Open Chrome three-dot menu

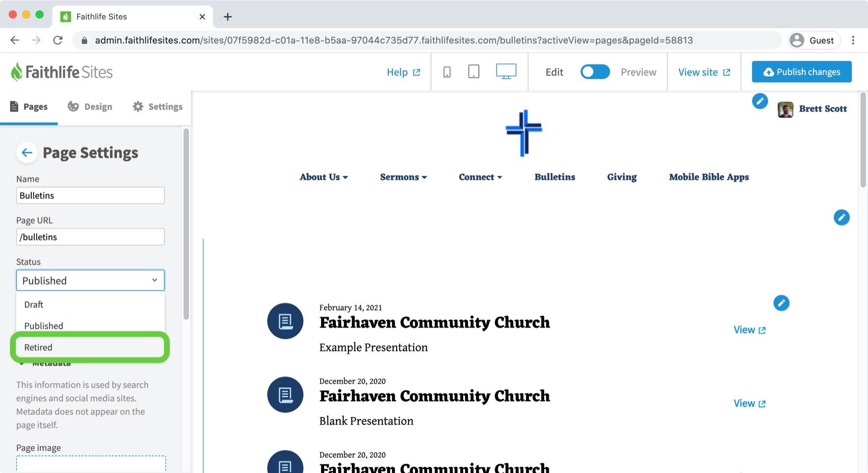tap(853, 40)
